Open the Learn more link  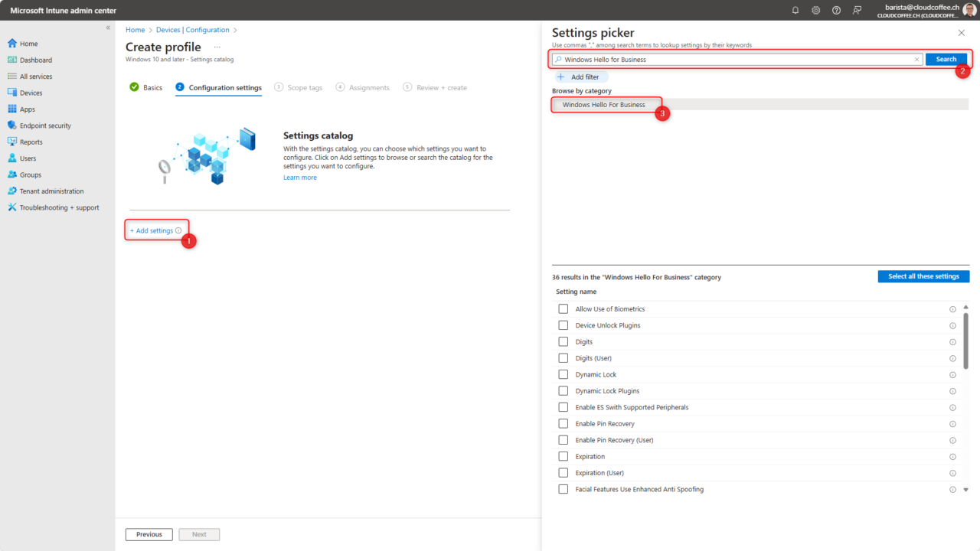(299, 177)
